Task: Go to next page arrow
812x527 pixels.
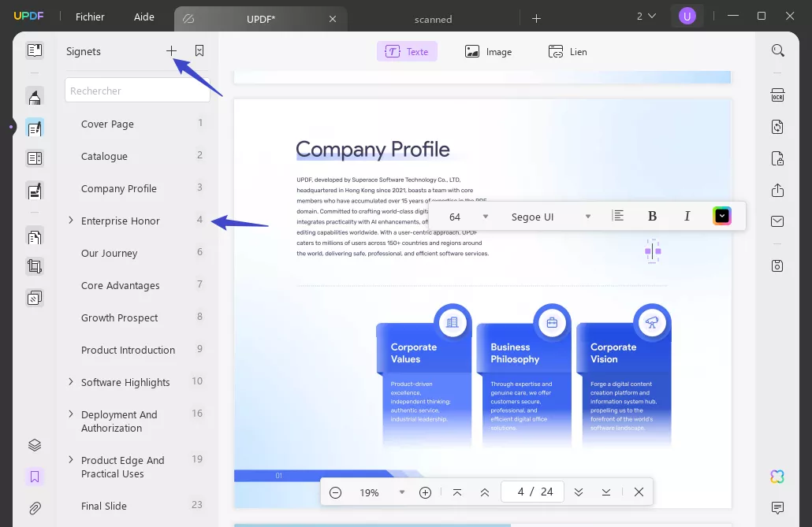Action: 579,492
